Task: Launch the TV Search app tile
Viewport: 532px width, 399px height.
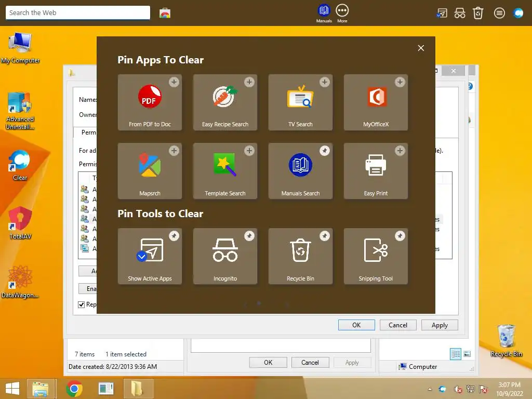Action: [300, 102]
